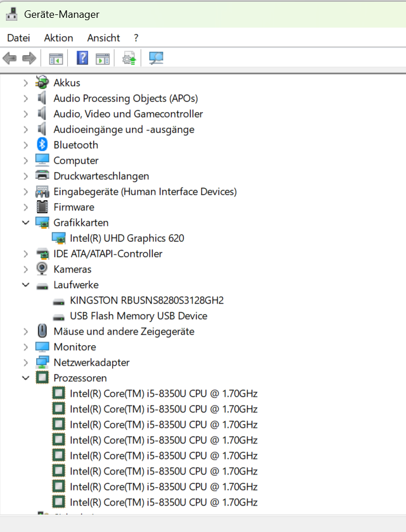Click the Geräte-Manager title bar icon
Viewport: 406px width, 532px height.
[12, 14]
